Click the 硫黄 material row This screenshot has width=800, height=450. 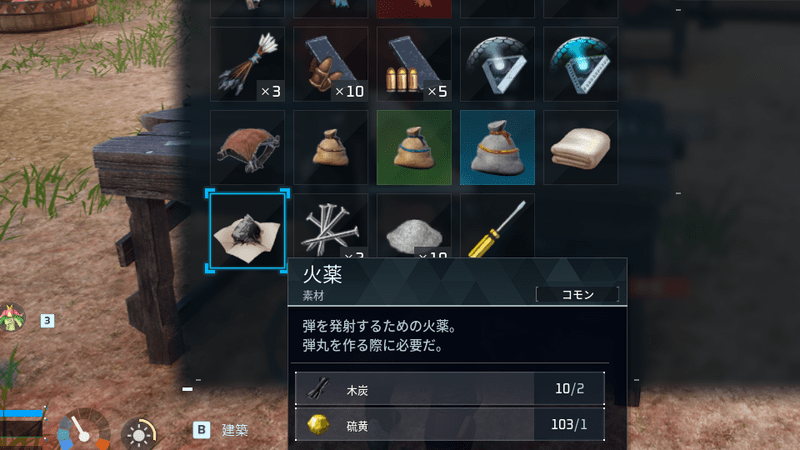(450, 424)
